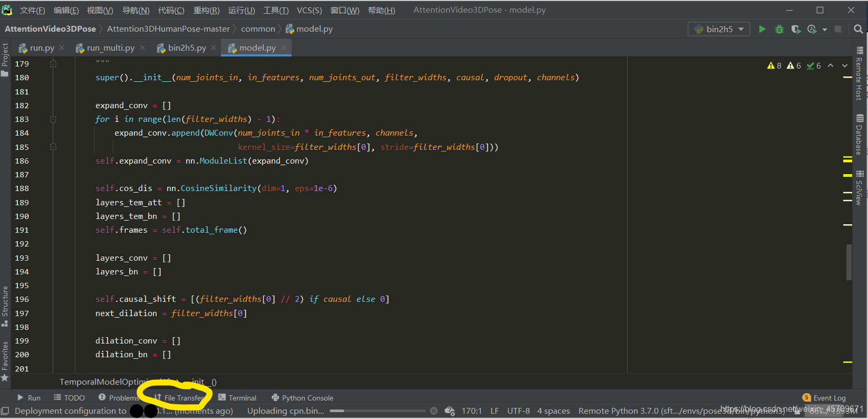Go to previous highlighted error arrow
This screenshot has width=868, height=419.
pos(831,65)
